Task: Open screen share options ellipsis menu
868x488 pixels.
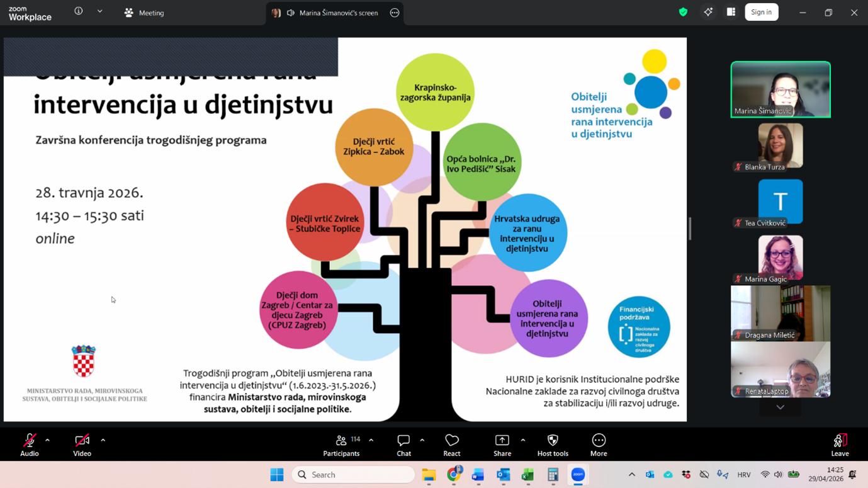Action: pos(395,13)
